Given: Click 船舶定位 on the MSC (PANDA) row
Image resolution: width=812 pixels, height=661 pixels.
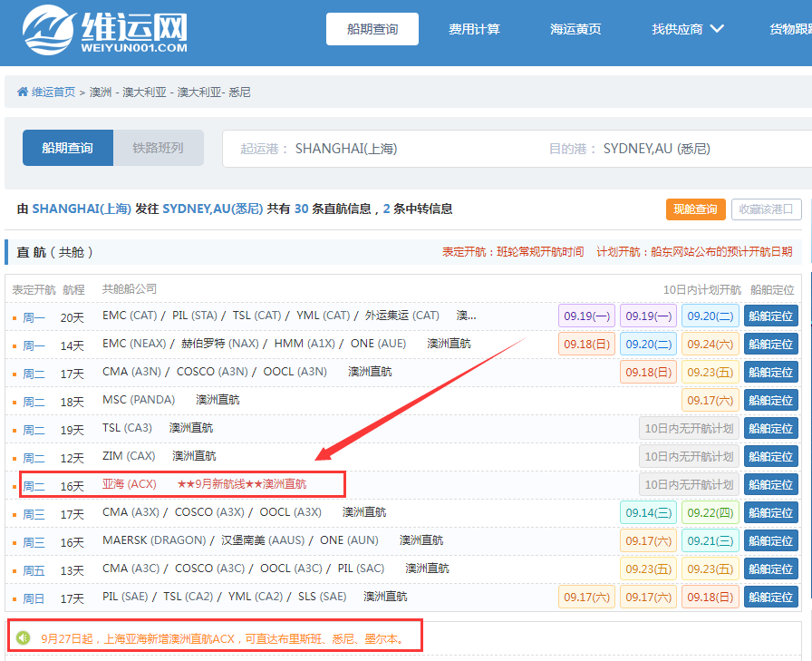Looking at the screenshot, I should tap(770, 400).
